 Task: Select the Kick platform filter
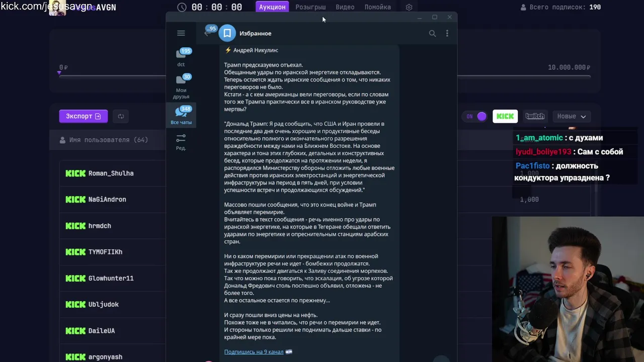coord(505,116)
